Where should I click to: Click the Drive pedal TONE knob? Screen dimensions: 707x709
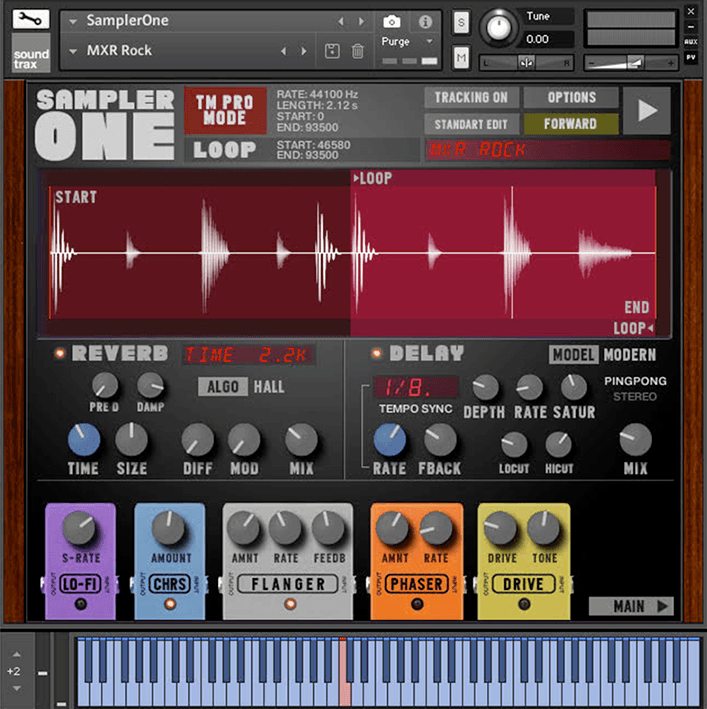pos(544,528)
